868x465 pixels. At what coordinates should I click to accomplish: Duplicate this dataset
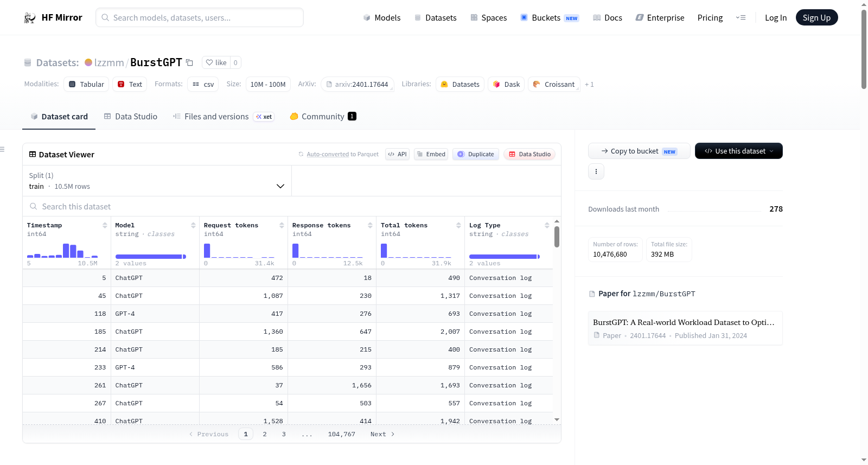[476, 154]
